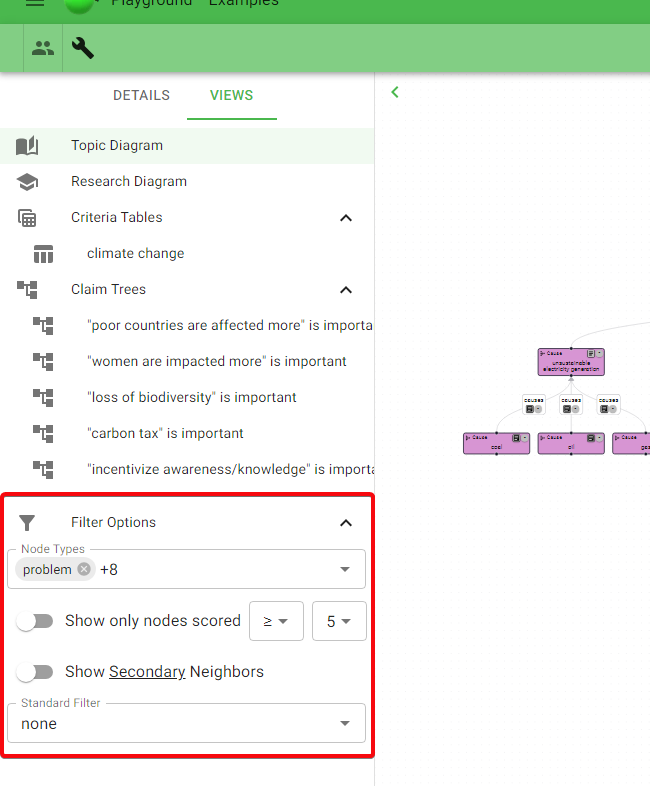Remove the problem chip from Node Types
Image resolution: width=650 pixels, height=786 pixels.
click(x=84, y=569)
